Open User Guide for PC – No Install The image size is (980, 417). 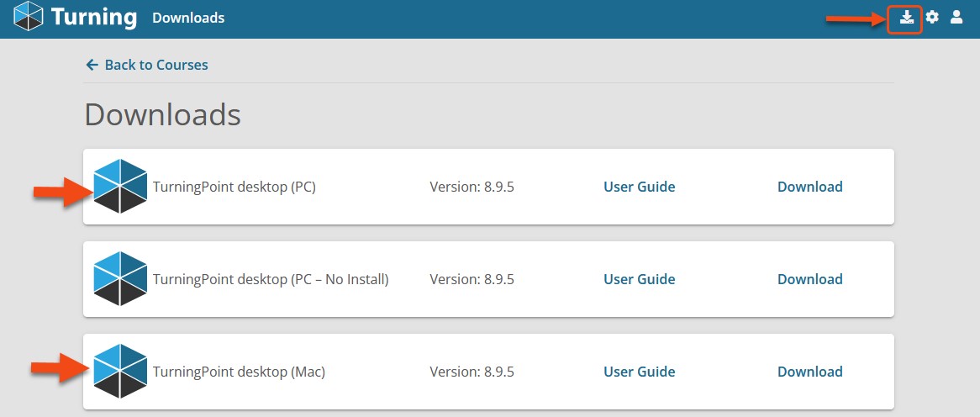pyautogui.click(x=640, y=279)
